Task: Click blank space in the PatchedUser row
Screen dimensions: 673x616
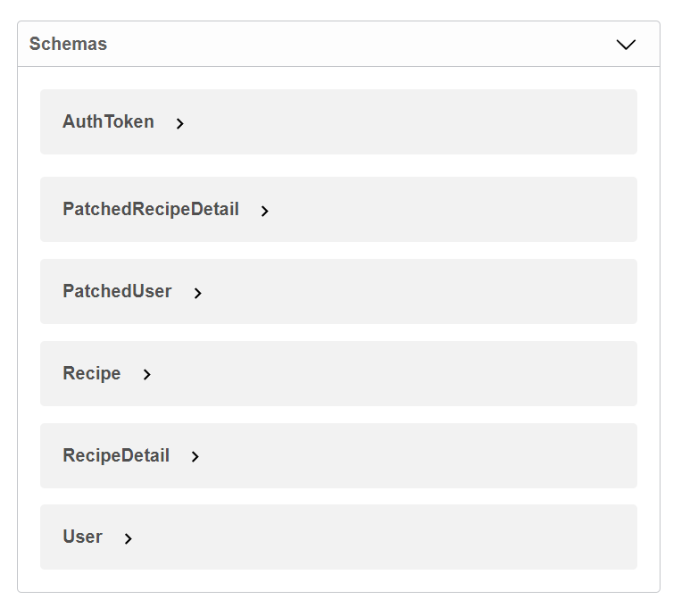Action: pyautogui.click(x=416, y=291)
